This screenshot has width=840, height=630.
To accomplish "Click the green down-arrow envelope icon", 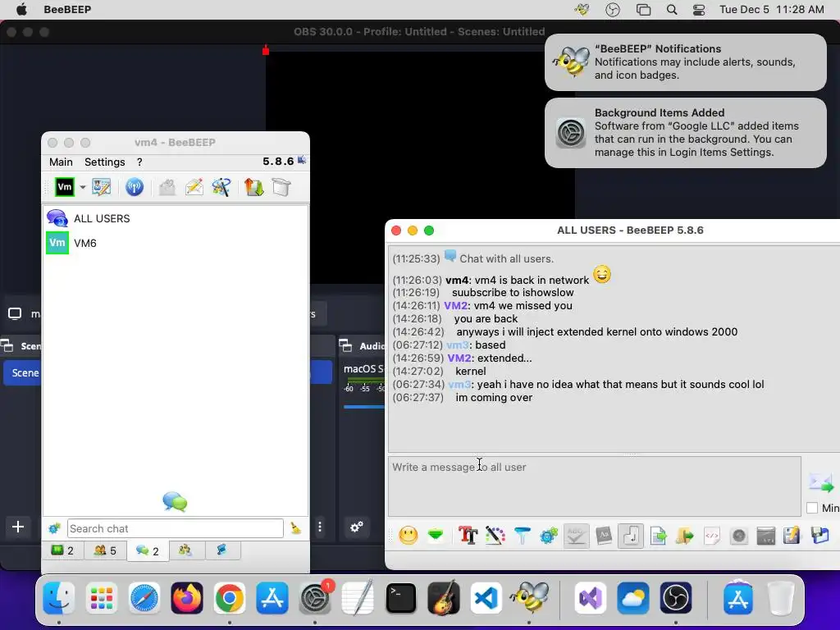I will click(436, 536).
